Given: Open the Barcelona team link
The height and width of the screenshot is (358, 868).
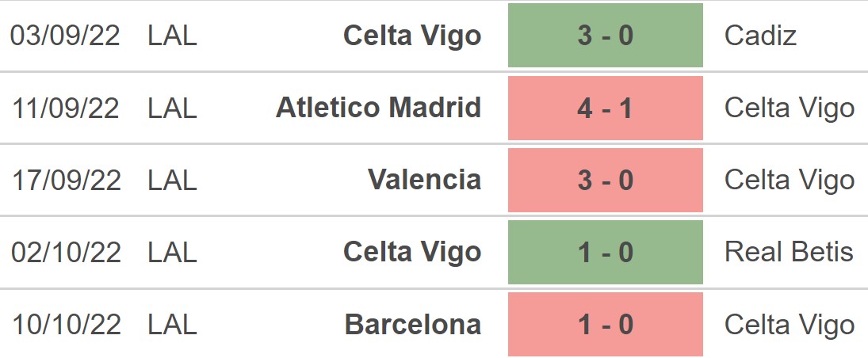Looking at the screenshot, I should 412,324.
